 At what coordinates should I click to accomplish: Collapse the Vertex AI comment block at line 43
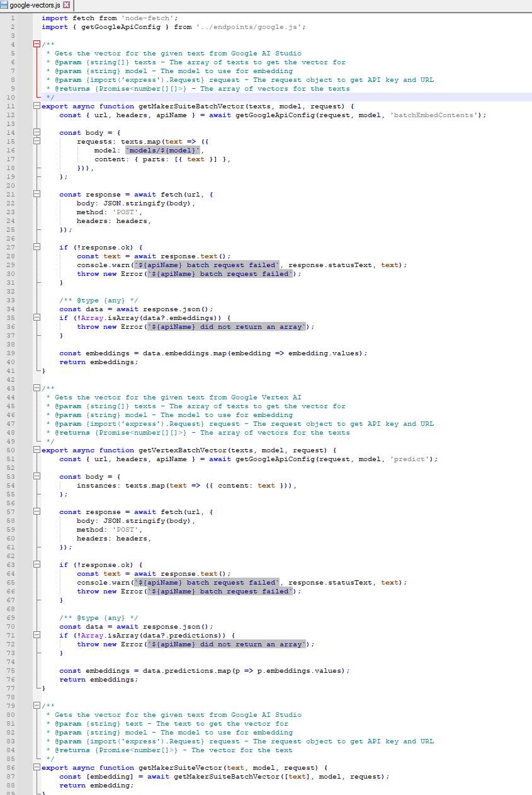[37, 388]
